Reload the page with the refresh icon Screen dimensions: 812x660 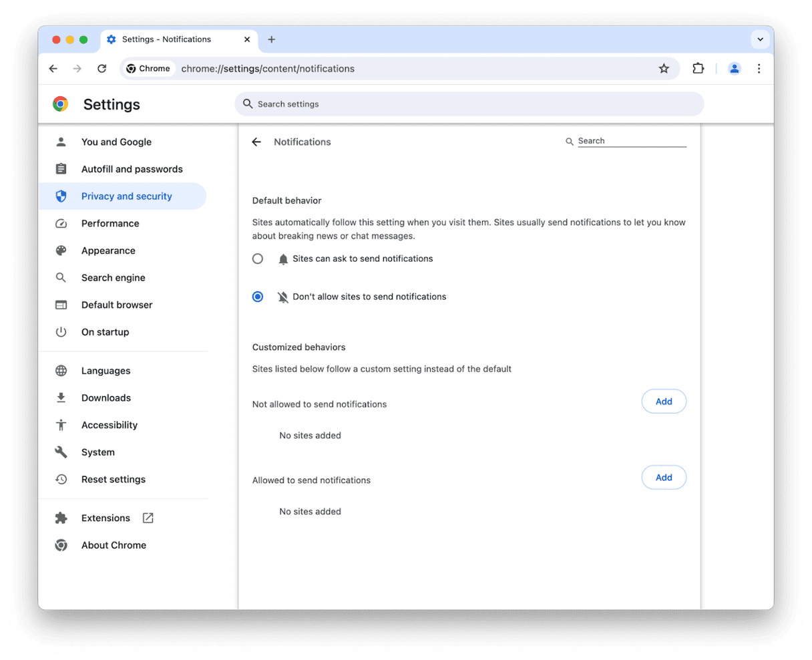pyautogui.click(x=101, y=69)
